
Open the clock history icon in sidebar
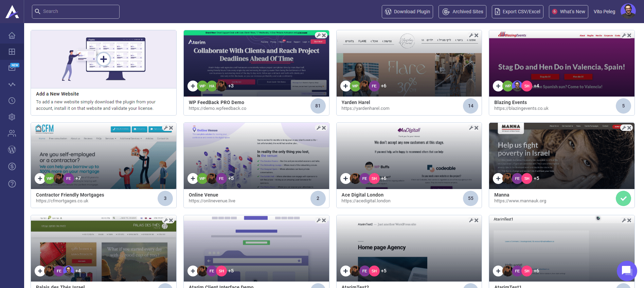point(12,101)
